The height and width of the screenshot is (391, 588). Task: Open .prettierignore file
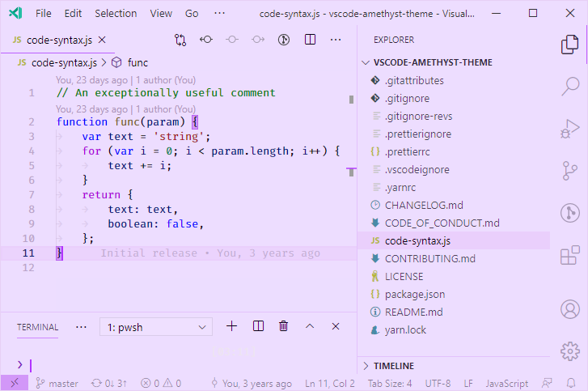pyautogui.click(x=454, y=134)
